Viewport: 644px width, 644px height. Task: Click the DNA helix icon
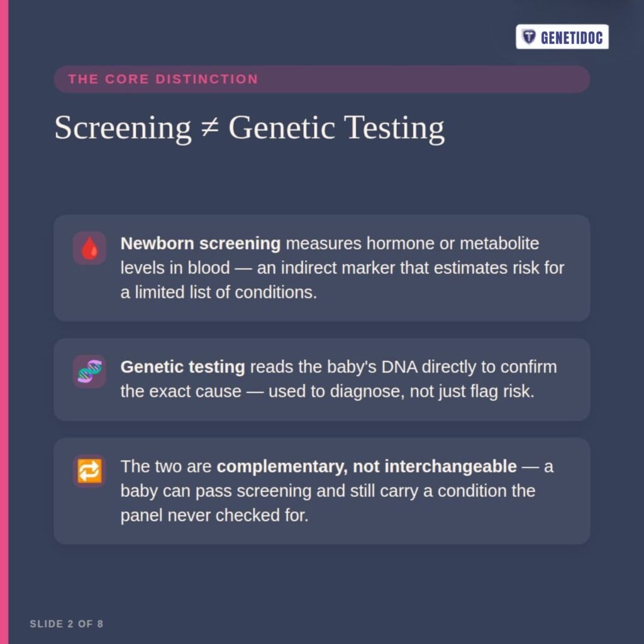point(89,371)
